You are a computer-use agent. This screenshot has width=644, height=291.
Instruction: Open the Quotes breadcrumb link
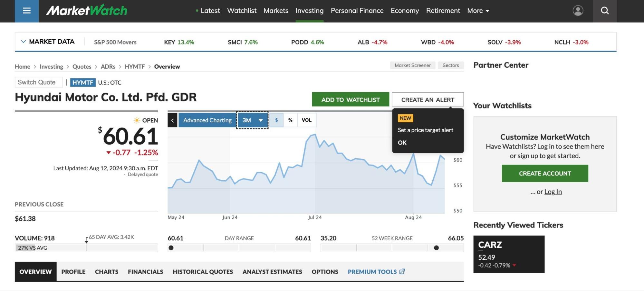tap(82, 66)
